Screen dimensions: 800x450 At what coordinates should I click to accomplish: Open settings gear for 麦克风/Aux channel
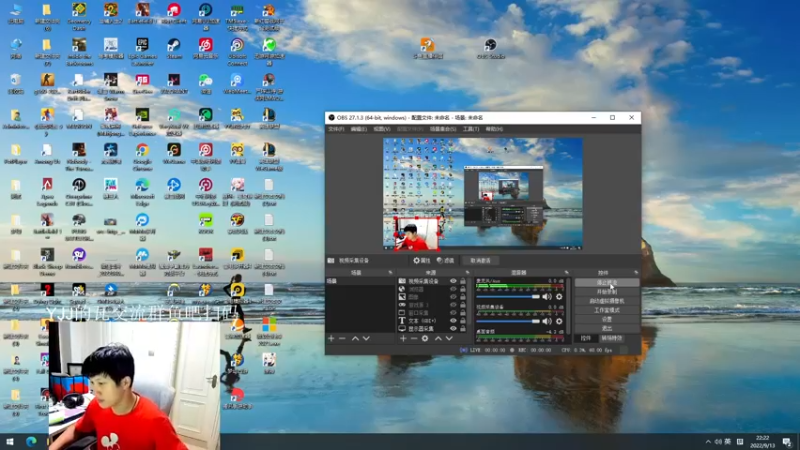click(559, 296)
